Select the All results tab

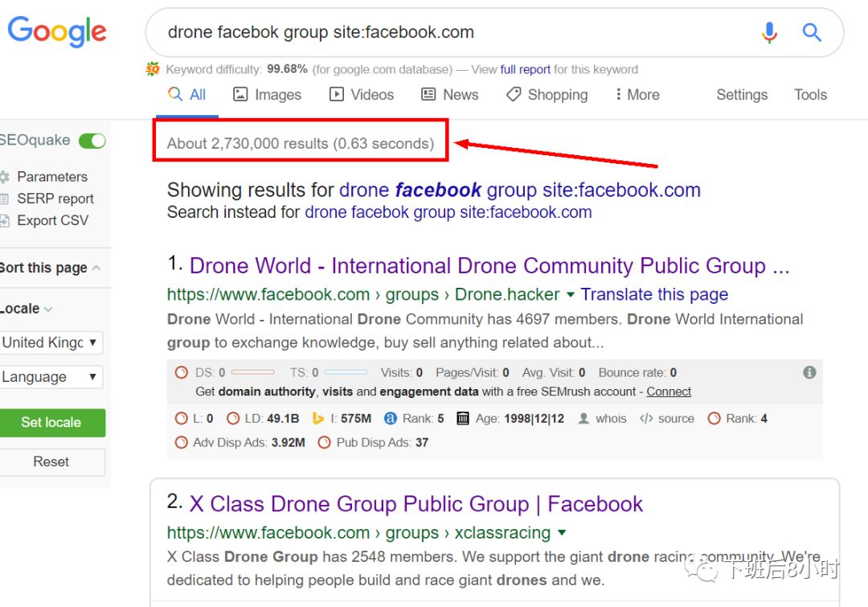click(x=187, y=95)
